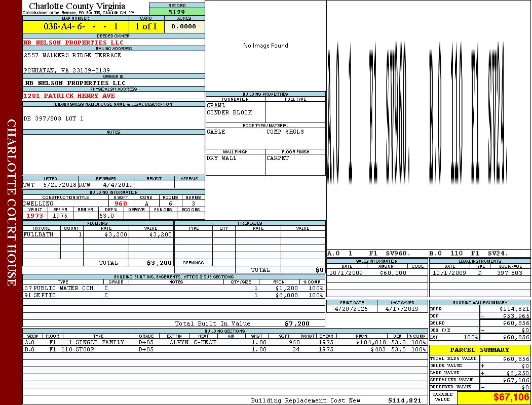Click ALVYN exterior finish value
The width and height of the screenshot is (532, 405).
(x=179, y=342)
